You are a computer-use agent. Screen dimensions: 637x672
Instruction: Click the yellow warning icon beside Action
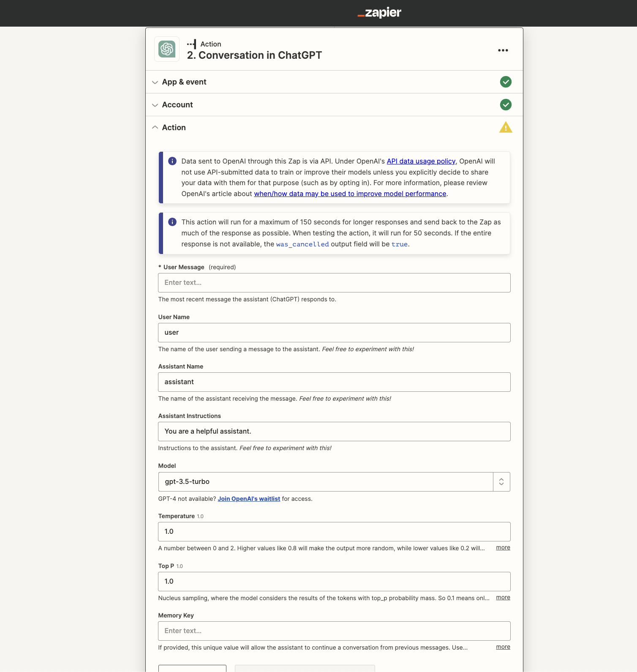point(506,127)
